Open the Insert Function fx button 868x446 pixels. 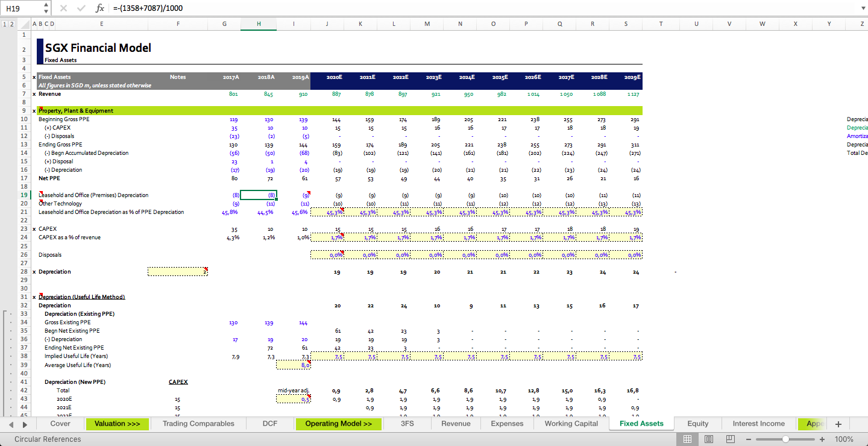[100, 8]
